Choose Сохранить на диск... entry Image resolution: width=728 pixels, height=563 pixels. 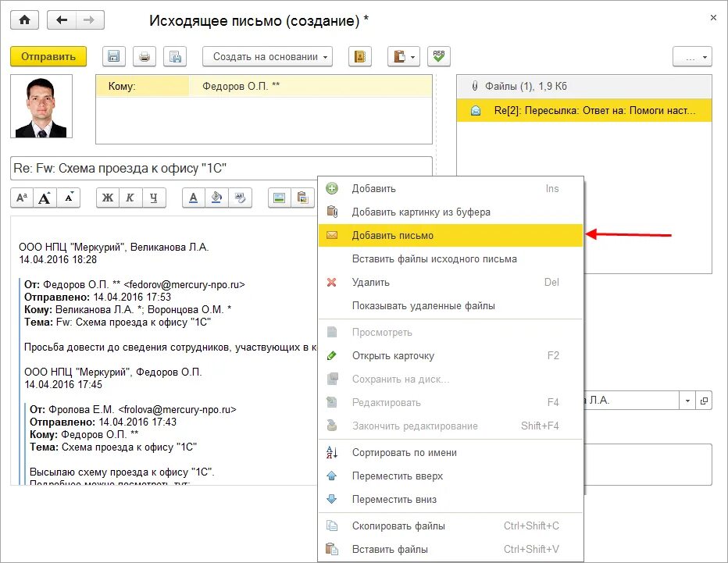[x=451, y=379]
